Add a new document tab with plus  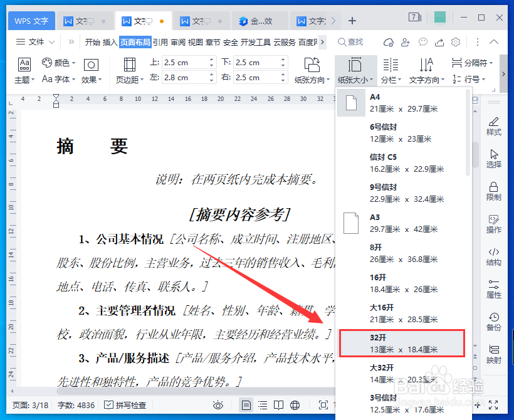352,21
